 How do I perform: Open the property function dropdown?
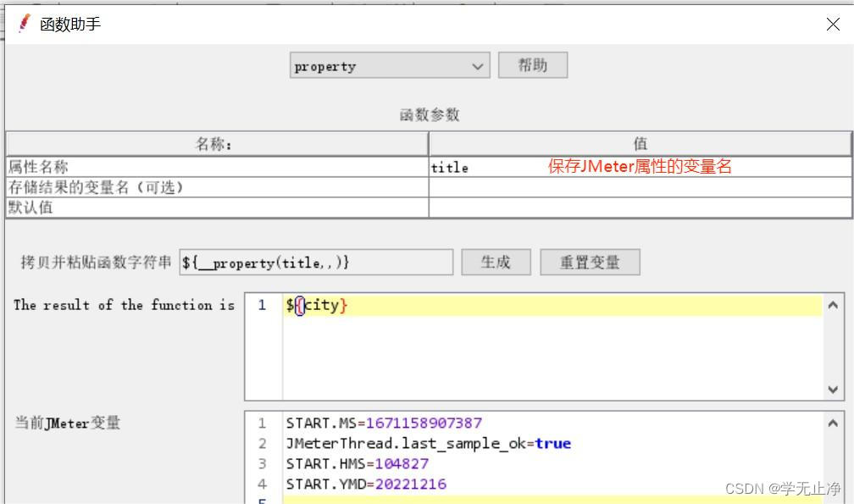(390, 66)
